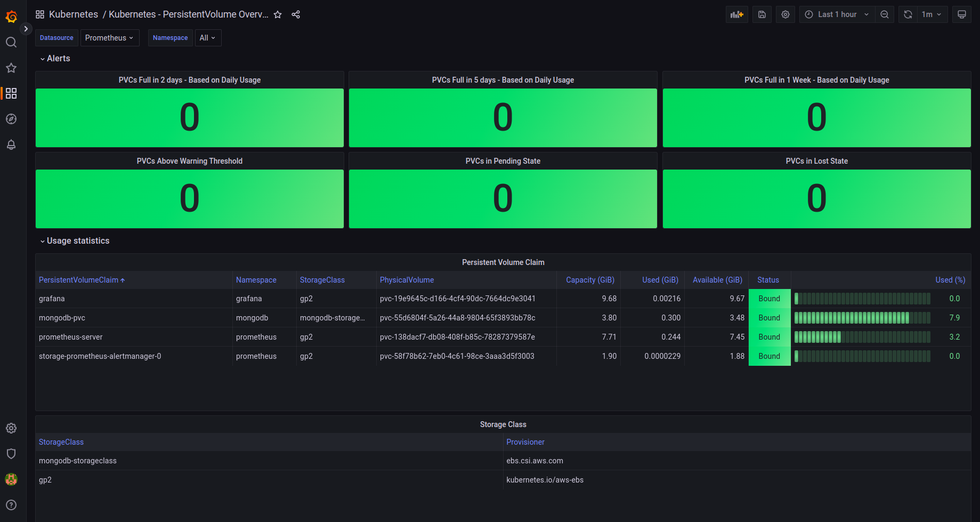Cycle view mode with monitor icon

(x=961, y=14)
